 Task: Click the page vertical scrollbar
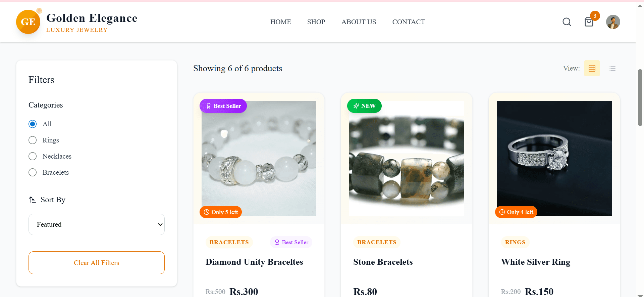640,97
